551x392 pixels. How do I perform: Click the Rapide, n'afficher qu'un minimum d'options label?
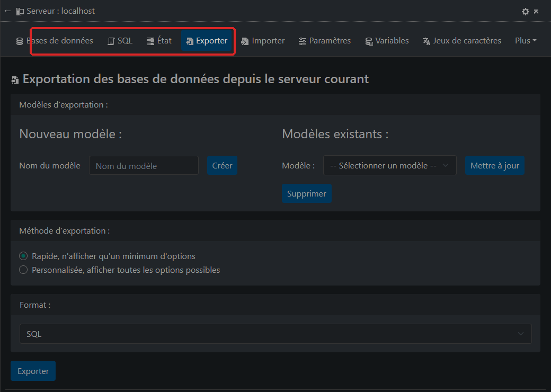113,256
